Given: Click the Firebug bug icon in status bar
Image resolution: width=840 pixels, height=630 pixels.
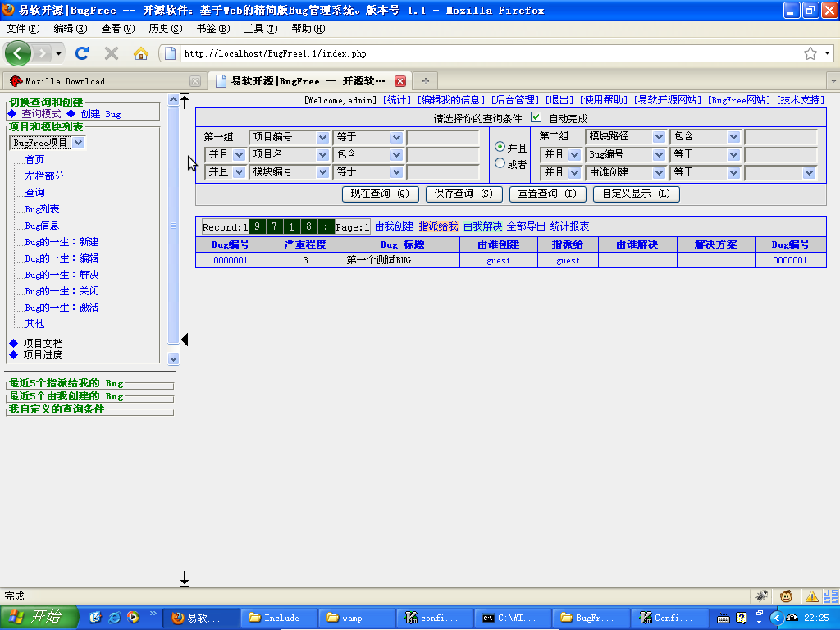Looking at the screenshot, I should (x=761, y=596).
